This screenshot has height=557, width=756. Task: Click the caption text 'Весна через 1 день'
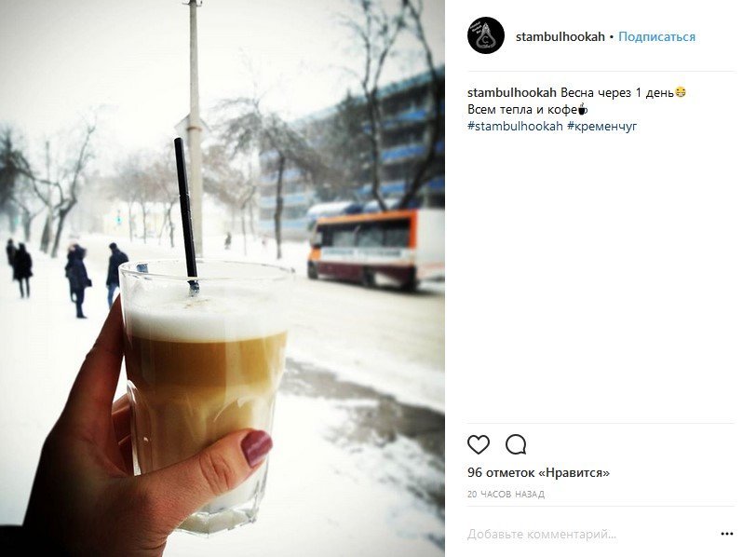(616, 92)
